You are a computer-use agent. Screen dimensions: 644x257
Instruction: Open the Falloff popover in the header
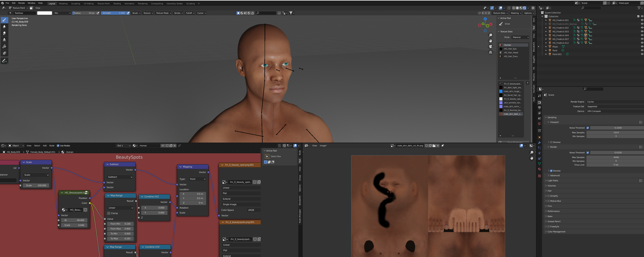pos(190,13)
